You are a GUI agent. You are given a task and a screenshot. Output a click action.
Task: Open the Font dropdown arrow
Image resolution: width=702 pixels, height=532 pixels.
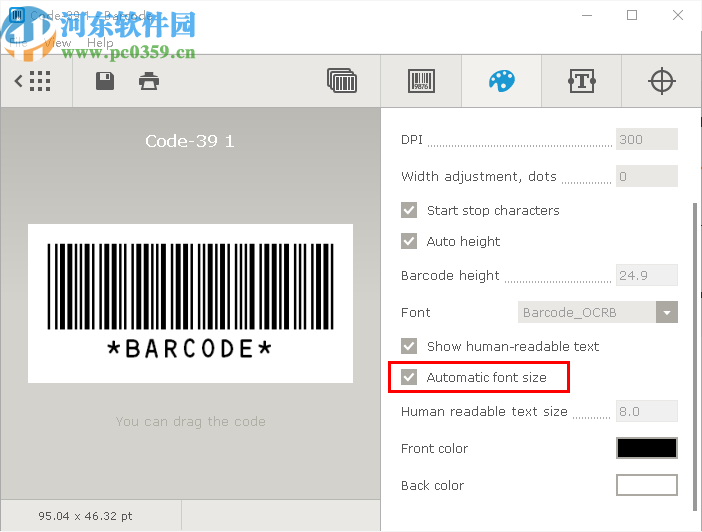click(x=667, y=312)
